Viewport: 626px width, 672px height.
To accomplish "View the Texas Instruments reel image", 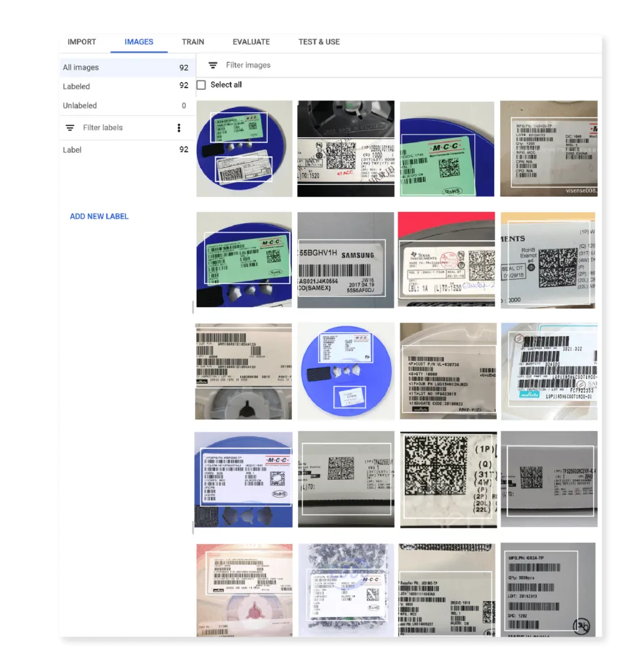I will coord(447,259).
